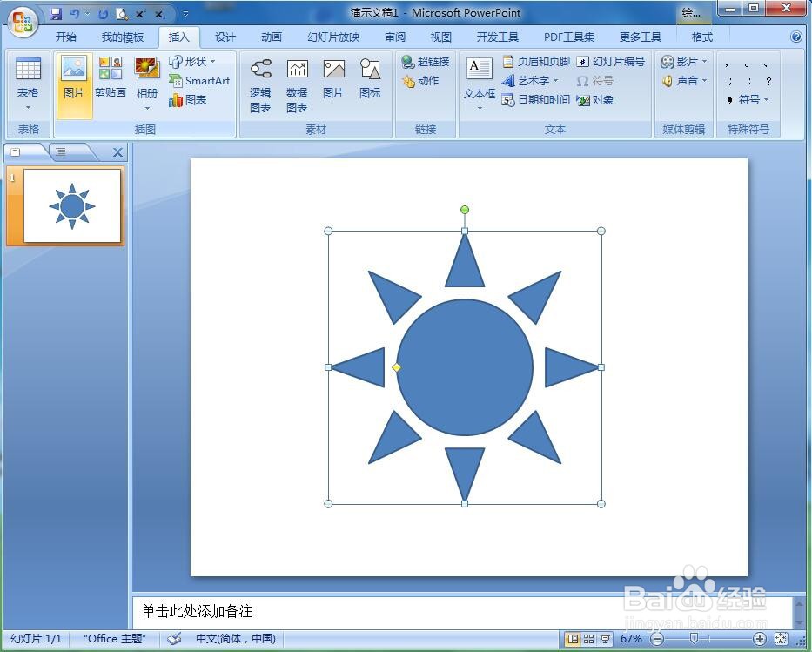Add an action (动作)

[x=420, y=80]
